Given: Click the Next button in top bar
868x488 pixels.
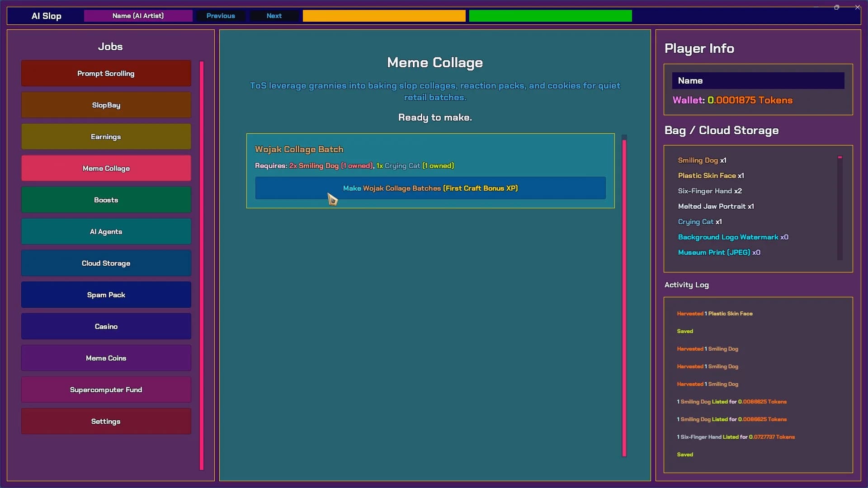Looking at the screenshot, I should (x=274, y=16).
